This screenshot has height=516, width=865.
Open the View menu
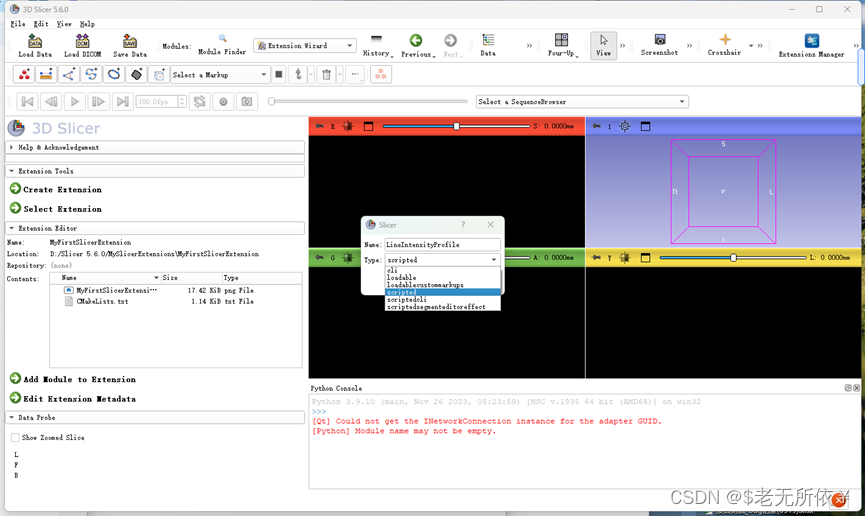pyautogui.click(x=64, y=24)
